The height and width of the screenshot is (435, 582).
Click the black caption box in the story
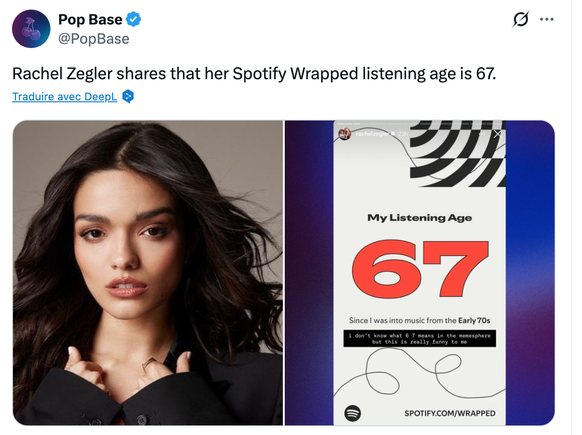click(419, 338)
